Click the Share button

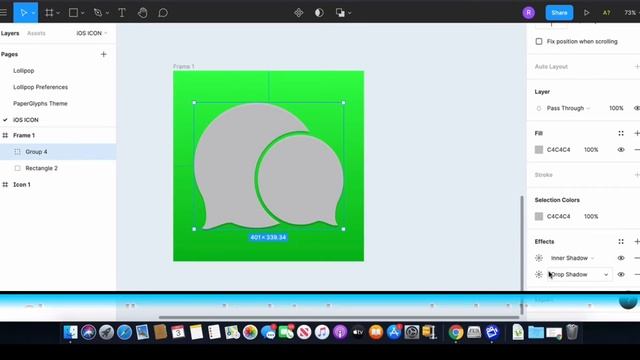coord(559,13)
